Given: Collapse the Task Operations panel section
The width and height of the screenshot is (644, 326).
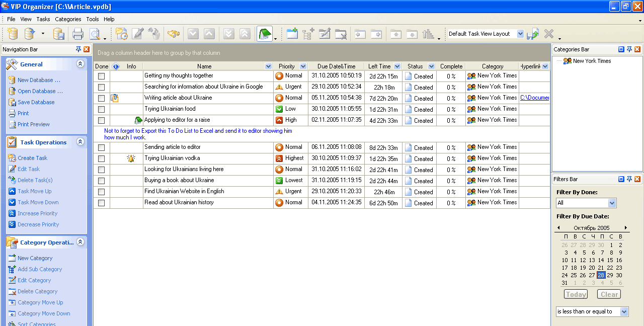Looking at the screenshot, I should (80, 142).
